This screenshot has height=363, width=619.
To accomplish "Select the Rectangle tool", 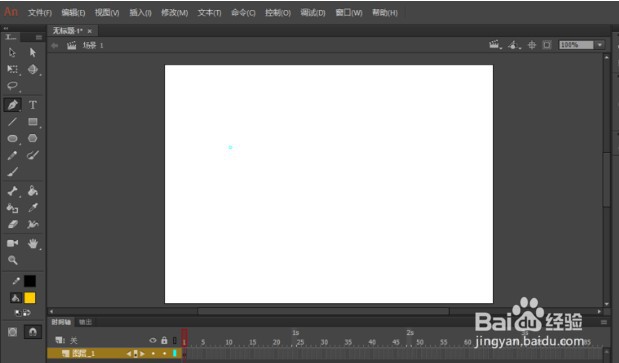I will pos(33,122).
